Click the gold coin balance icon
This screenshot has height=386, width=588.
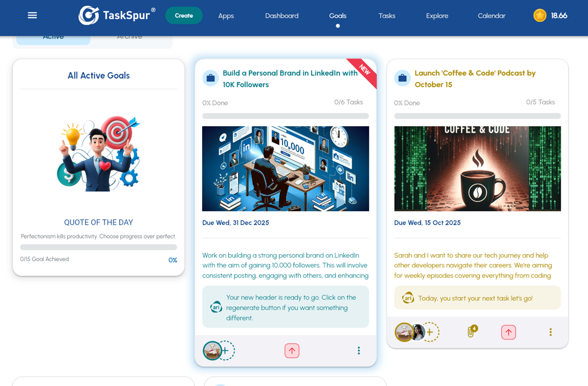(540, 15)
